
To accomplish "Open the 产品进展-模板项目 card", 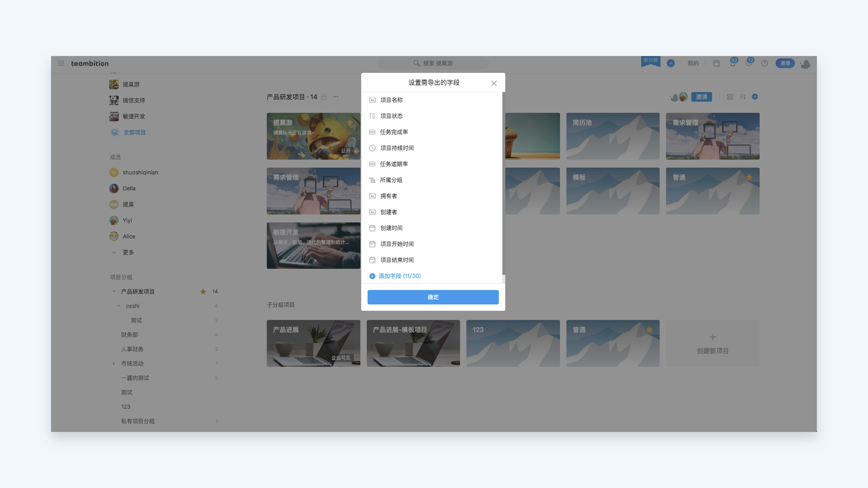I will click(413, 343).
